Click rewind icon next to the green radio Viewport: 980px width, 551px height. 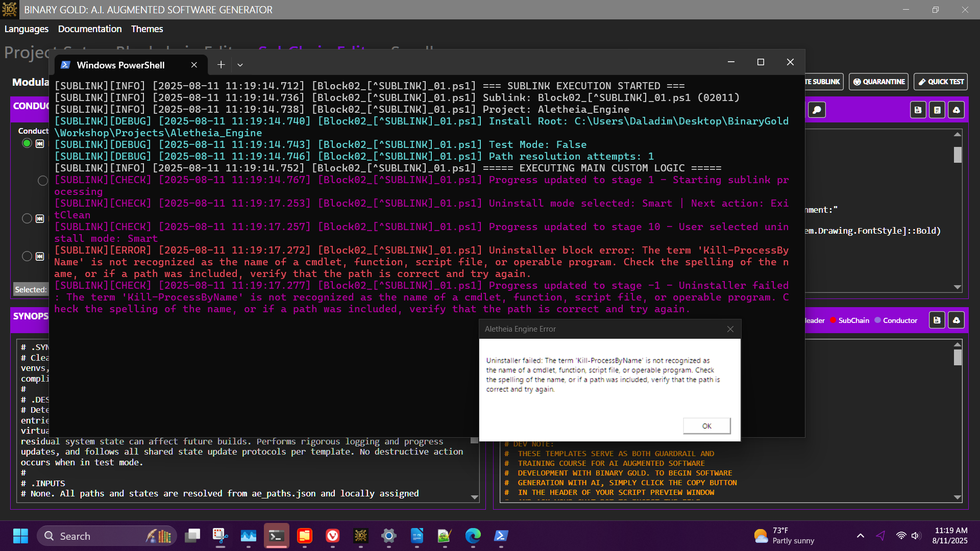(40, 144)
